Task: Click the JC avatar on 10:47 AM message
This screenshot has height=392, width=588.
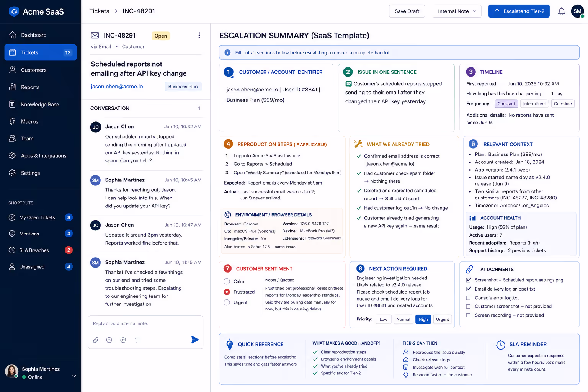Action: [x=95, y=225]
